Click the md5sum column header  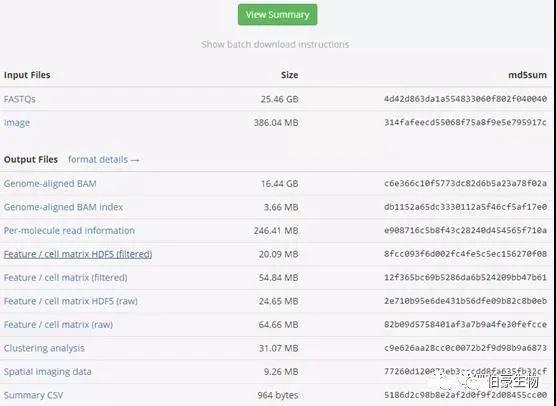pyautogui.click(x=527, y=75)
